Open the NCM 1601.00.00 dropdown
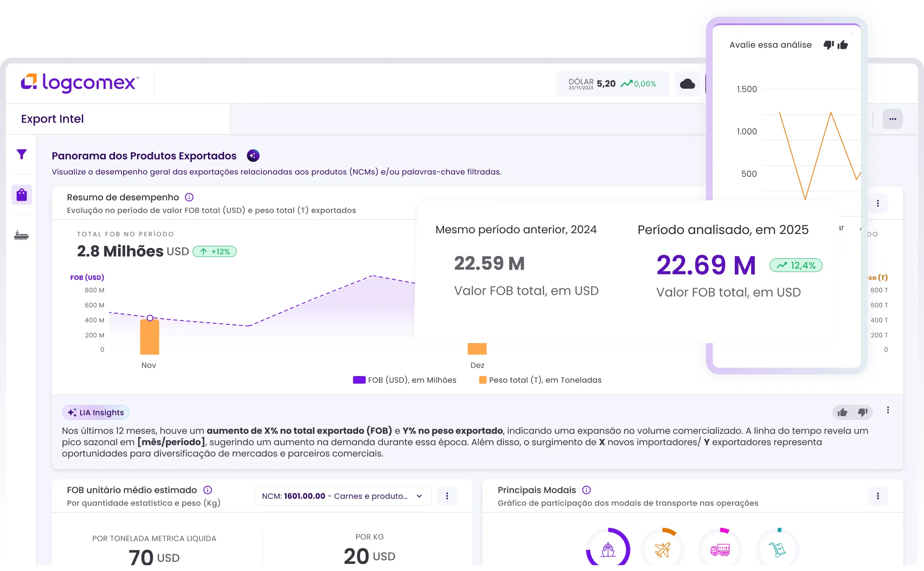Screen dimensions: 924x571 coord(343,496)
